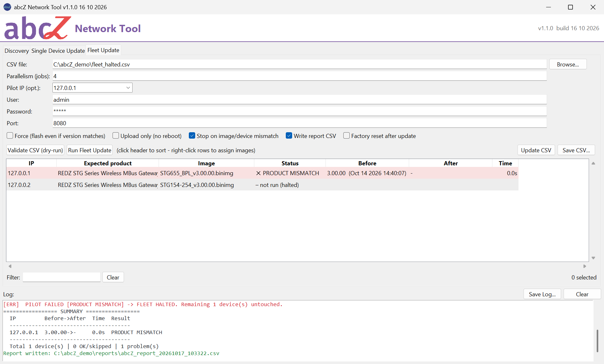Clear the table filter
The width and height of the screenshot is (604, 364).
(x=113, y=277)
